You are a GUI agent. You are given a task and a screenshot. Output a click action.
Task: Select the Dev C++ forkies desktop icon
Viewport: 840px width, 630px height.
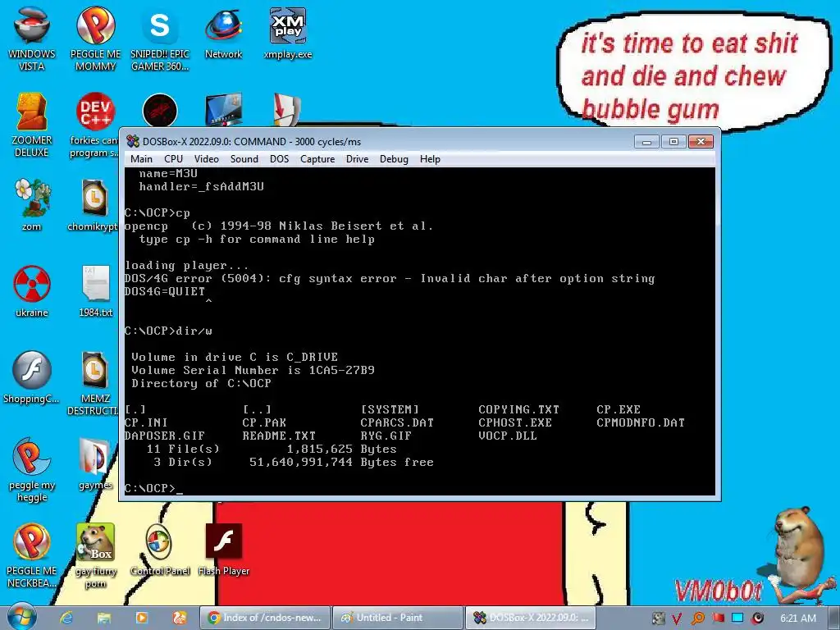[94, 125]
